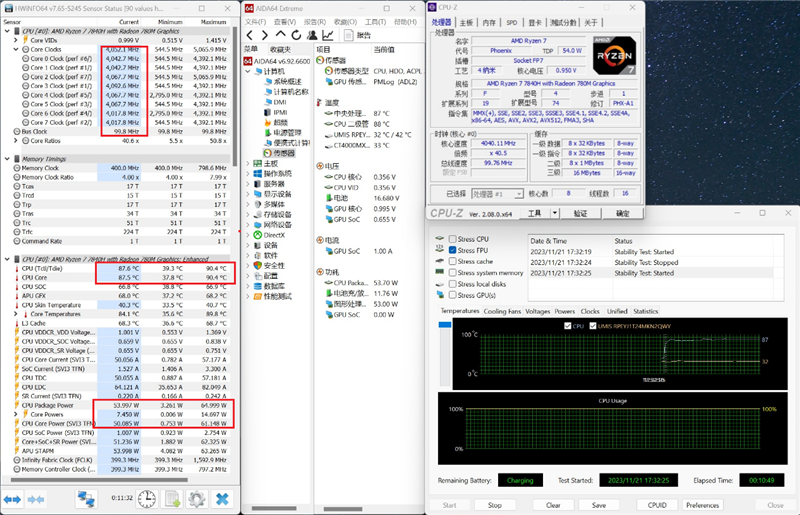Click Clear button in stability test
The width and height of the screenshot is (800, 515).
[x=553, y=505]
